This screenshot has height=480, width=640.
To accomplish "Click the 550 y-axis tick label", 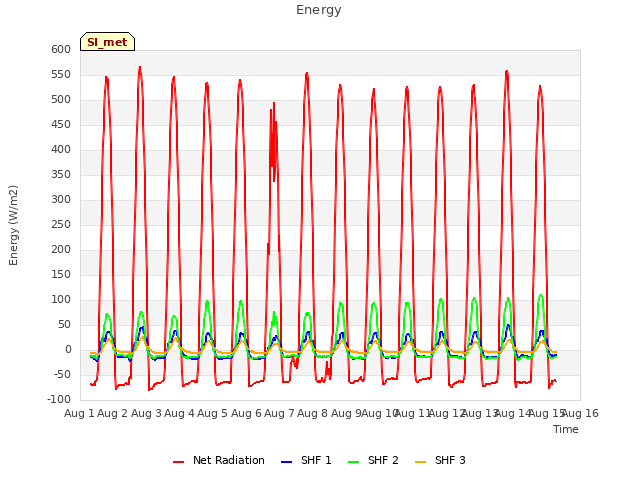I will click(x=61, y=75).
